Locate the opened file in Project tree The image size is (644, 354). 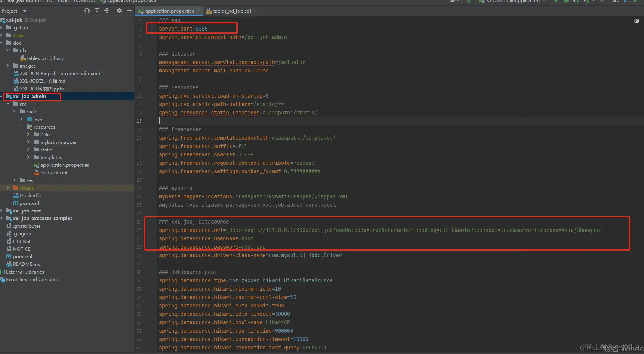tap(87, 11)
